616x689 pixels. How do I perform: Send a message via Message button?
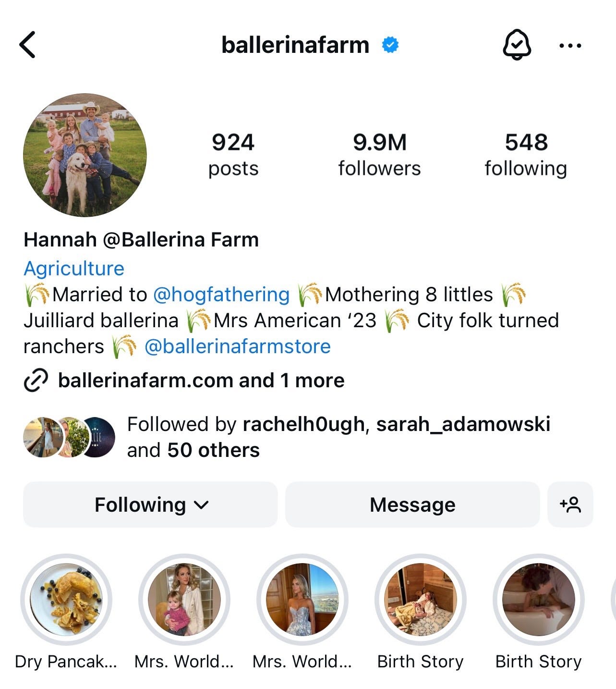412,504
